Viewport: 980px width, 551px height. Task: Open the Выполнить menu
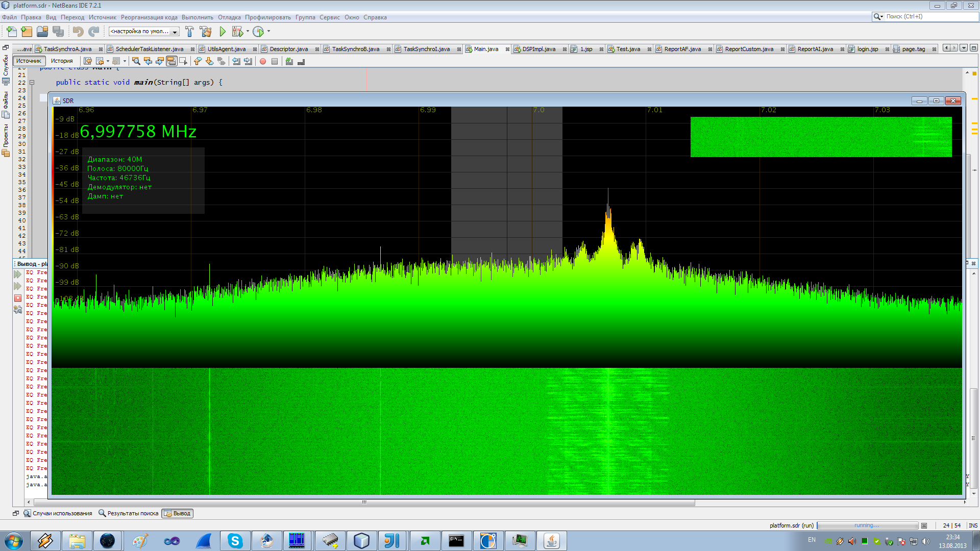198,17
